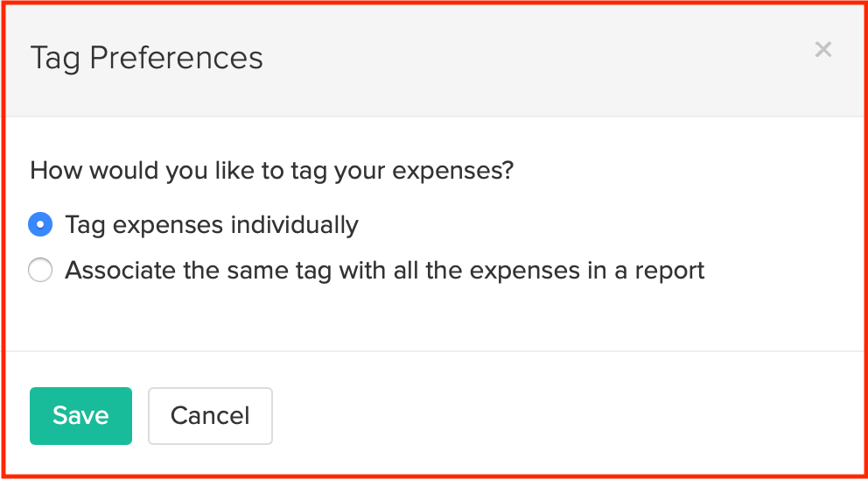Screen dimensions: 868x480
Task: Click the "How would you like" question text
Action: coord(271,170)
